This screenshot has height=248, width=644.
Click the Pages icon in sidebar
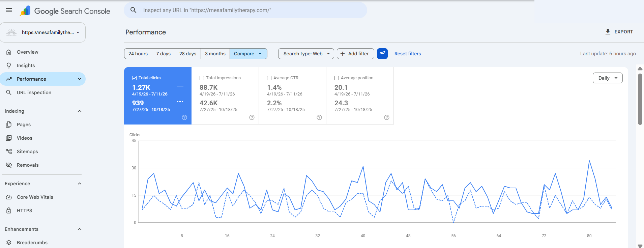(x=9, y=125)
